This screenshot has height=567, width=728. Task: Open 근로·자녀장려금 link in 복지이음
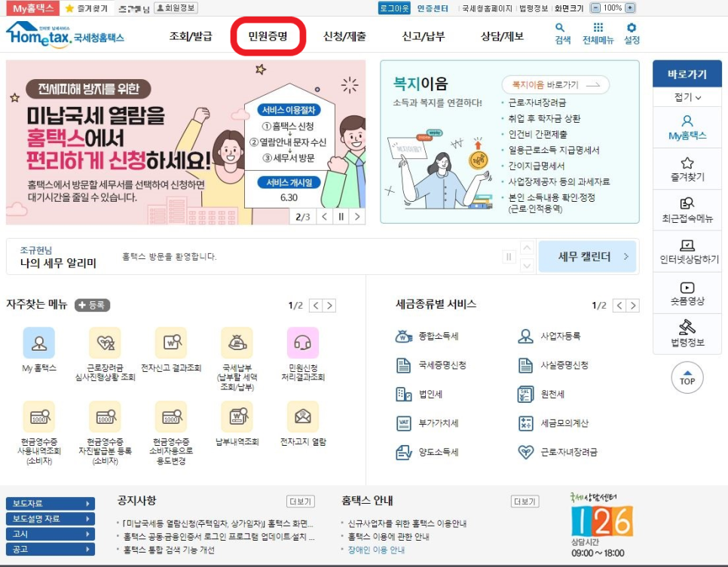(x=537, y=102)
